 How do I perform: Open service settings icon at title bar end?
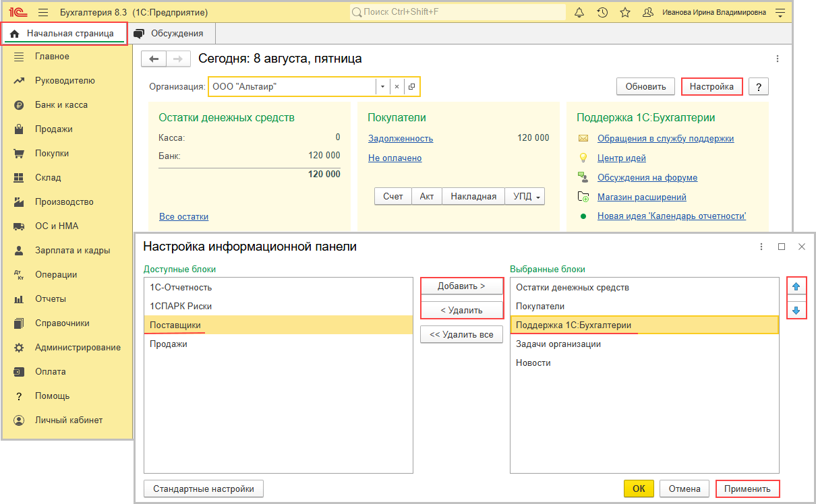[780, 13]
